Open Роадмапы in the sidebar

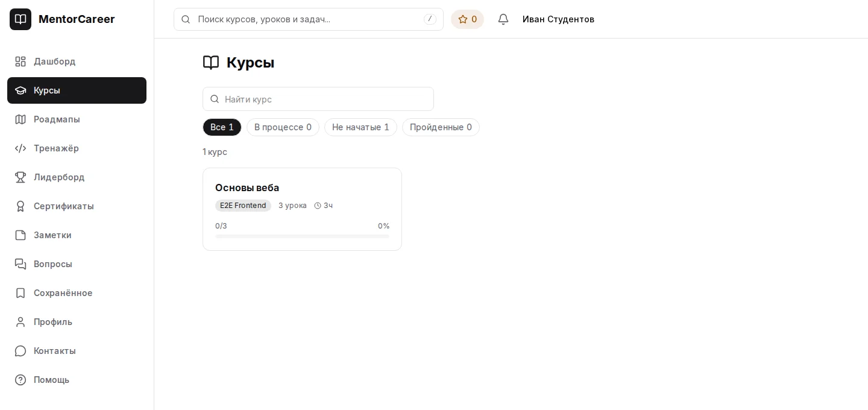point(77,119)
